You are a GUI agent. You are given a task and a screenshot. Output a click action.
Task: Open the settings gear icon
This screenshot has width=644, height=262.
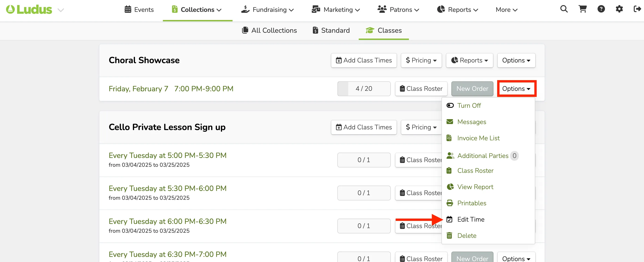[619, 9]
